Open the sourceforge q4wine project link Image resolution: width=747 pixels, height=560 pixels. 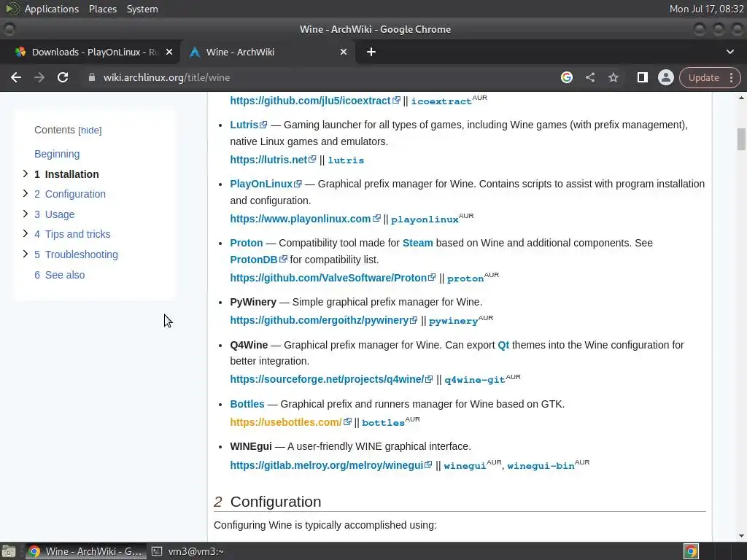coord(331,379)
